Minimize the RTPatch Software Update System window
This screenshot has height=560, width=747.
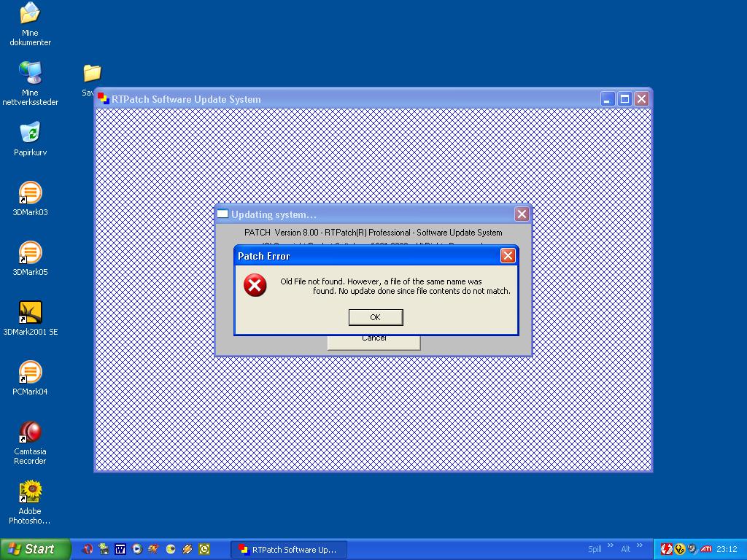tap(608, 99)
